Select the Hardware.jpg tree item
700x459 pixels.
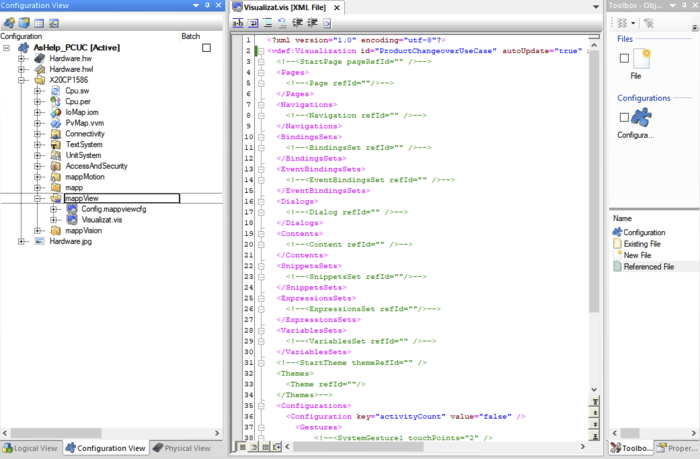(x=71, y=242)
